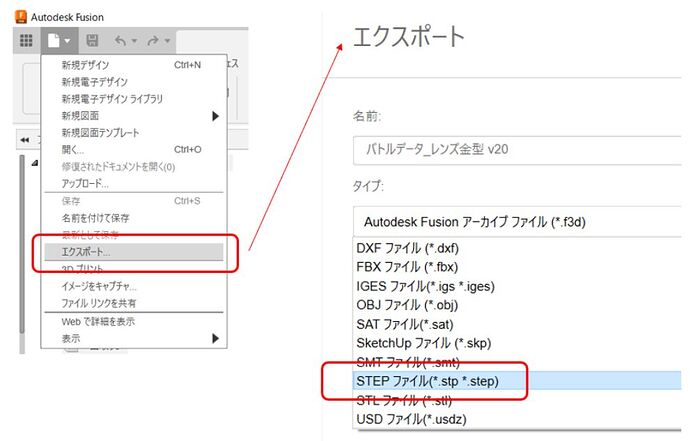Select SketchUp ファイル (*.skp) option
Screen dimensions: 690x441
(517, 343)
